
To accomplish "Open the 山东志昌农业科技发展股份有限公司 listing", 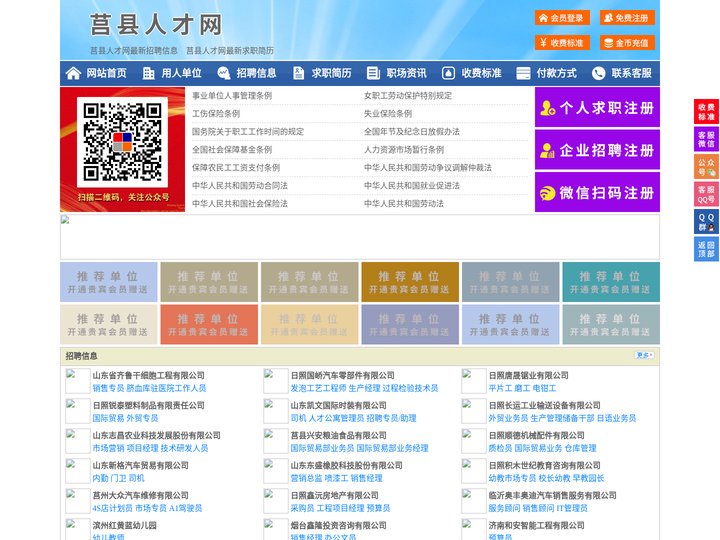I will [x=157, y=435].
